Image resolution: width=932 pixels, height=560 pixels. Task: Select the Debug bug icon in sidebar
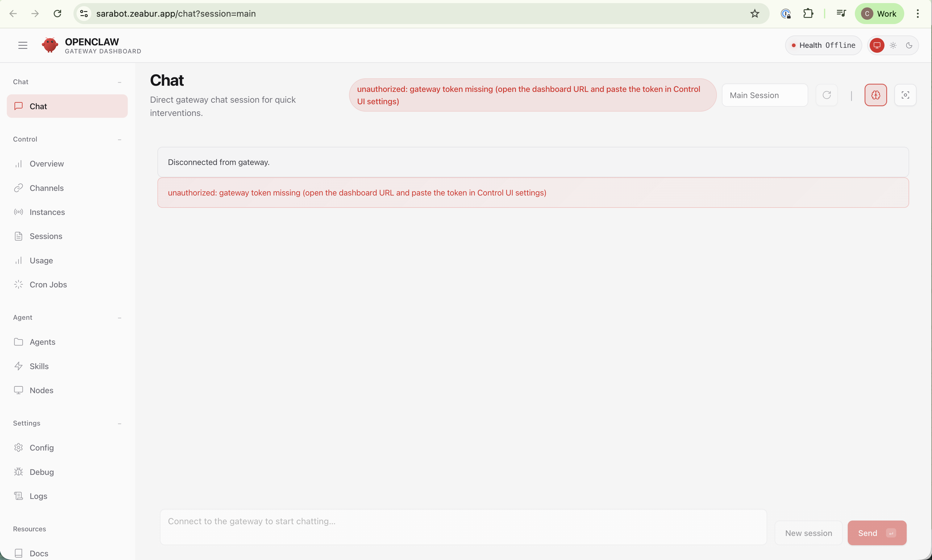[19, 472]
